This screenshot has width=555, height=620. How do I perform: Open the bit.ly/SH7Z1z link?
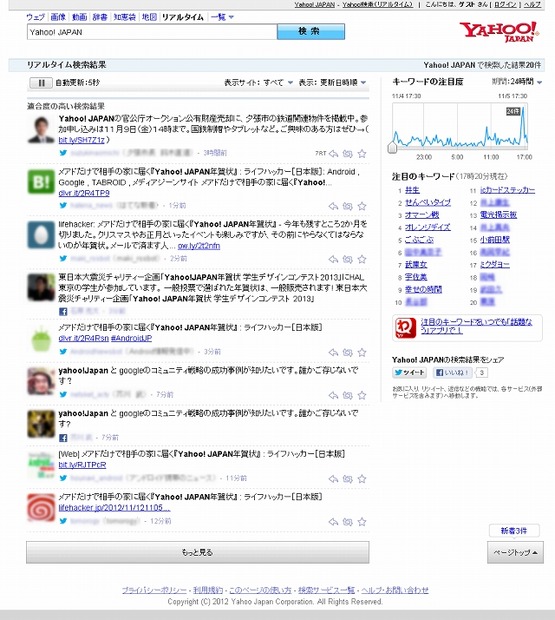81,140
